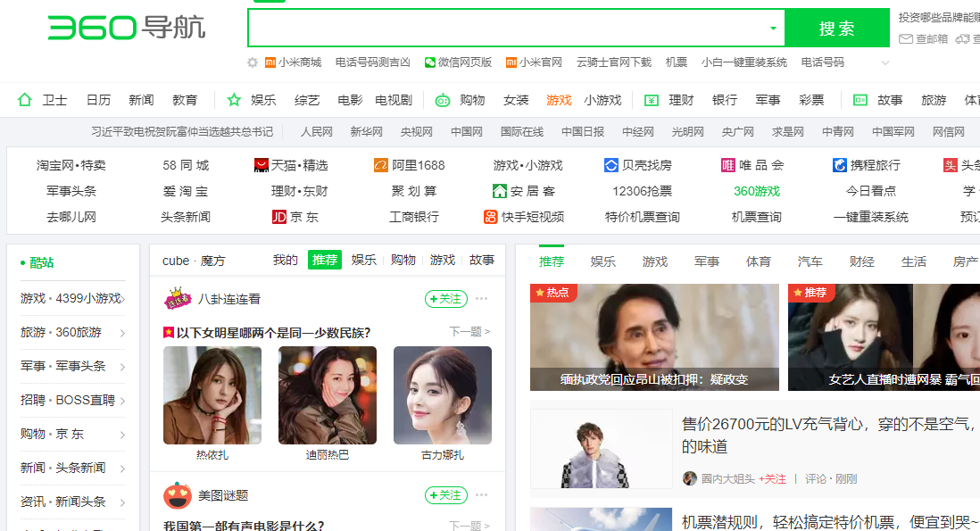Open 工商银行 link

pos(414,217)
